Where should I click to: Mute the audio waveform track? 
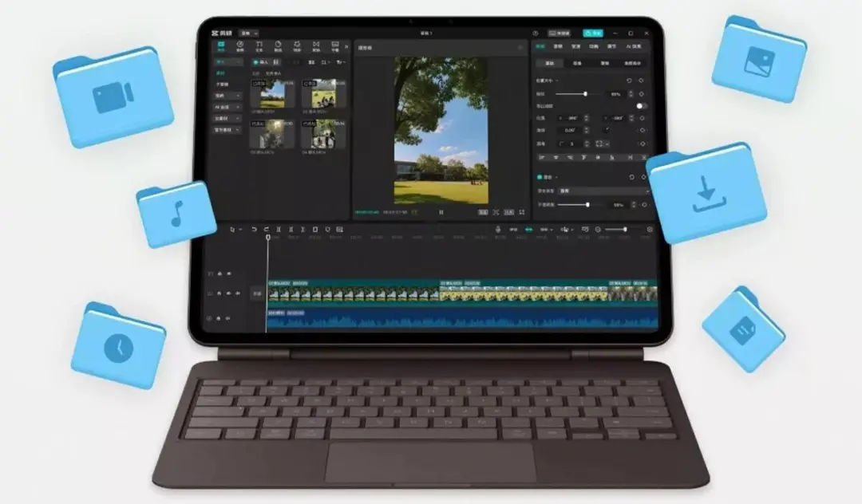click(x=228, y=318)
